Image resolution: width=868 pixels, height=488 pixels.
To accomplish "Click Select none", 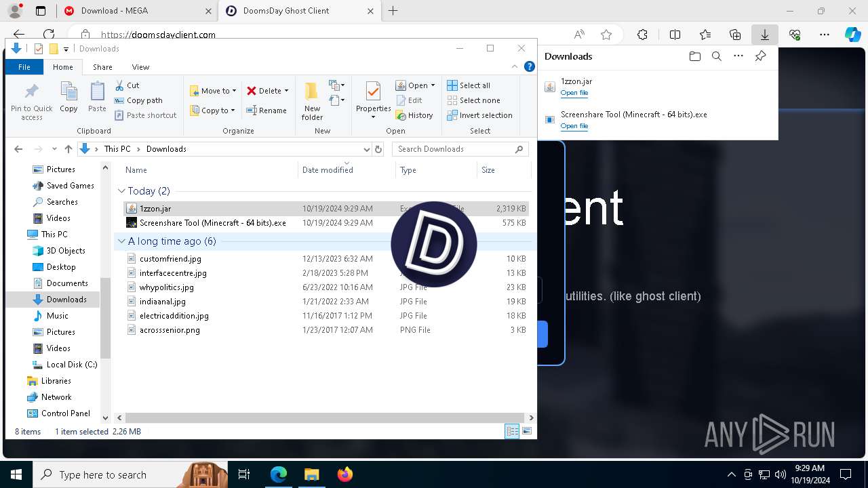I will [x=473, y=100].
